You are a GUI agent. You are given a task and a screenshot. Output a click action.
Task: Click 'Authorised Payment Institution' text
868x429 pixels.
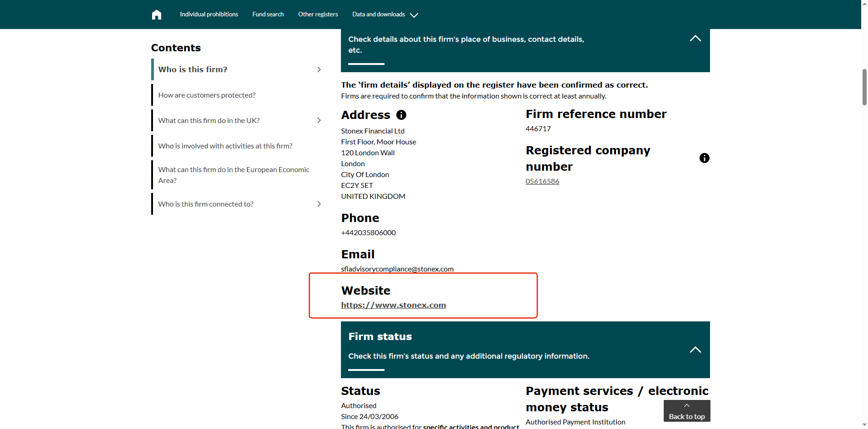tap(576, 422)
